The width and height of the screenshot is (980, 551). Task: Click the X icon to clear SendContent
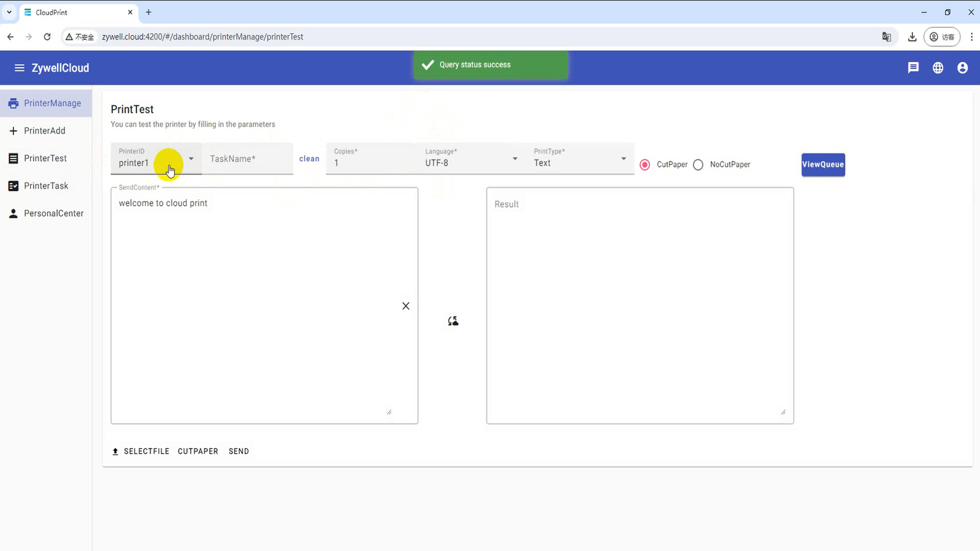406,306
